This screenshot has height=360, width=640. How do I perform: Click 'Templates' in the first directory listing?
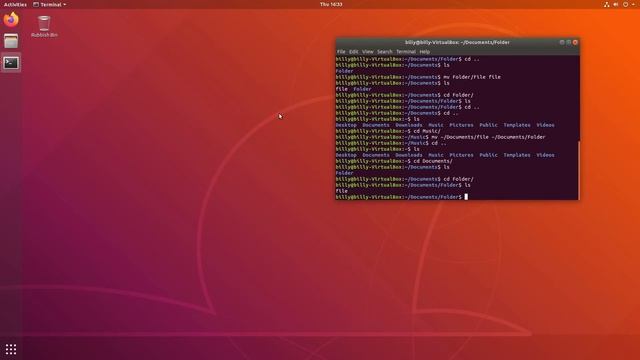click(517, 125)
